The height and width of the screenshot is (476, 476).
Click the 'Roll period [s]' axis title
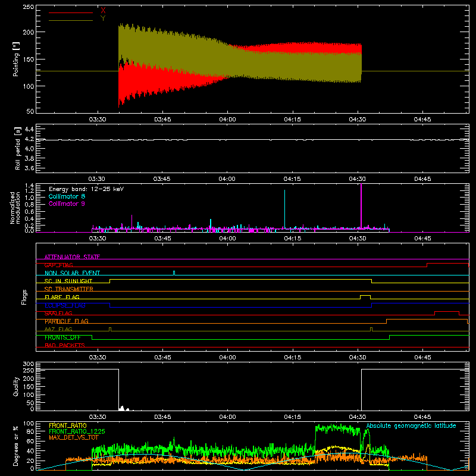(17, 148)
